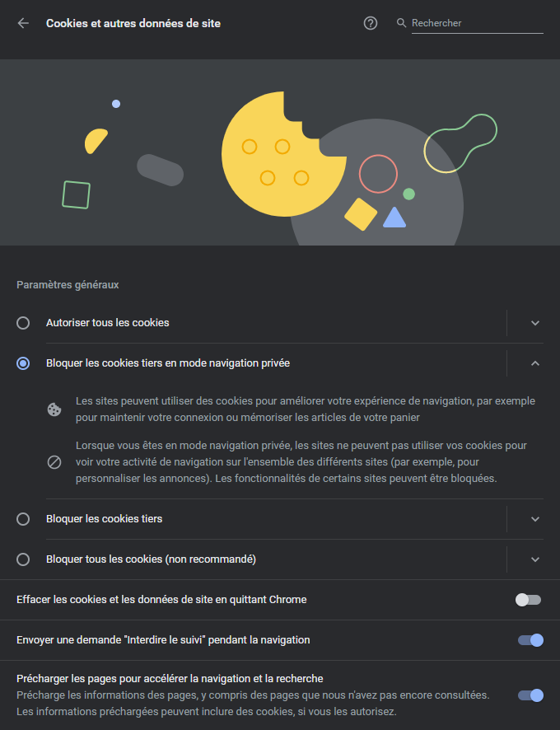560x730 pixels.
Task: Enable 'Effacer les cookies et les données de site'
Action: coord(530,601)
